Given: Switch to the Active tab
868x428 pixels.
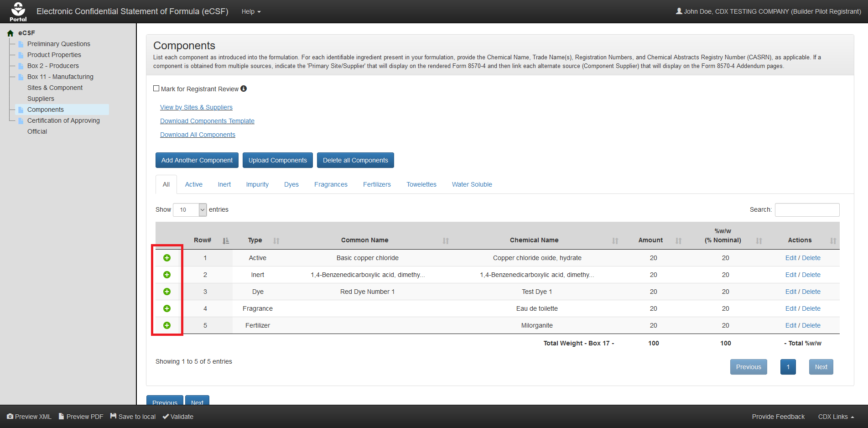Looking at the screenshot, I should coord(194,184).
